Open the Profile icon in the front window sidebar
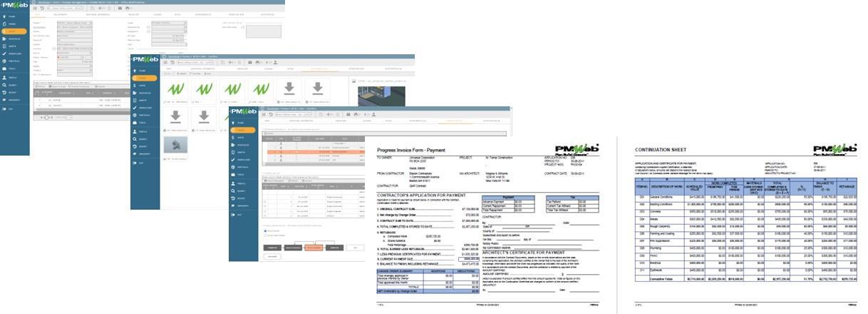The width and height of the screenshot is (868, 314). pyautogui.click(x=234, y=183)
